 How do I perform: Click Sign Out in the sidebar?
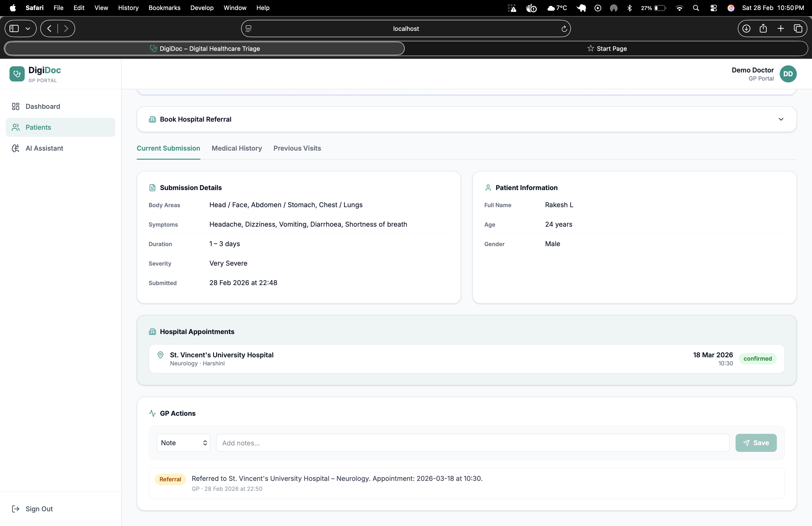pyautogui.click(x=39, y=509)
